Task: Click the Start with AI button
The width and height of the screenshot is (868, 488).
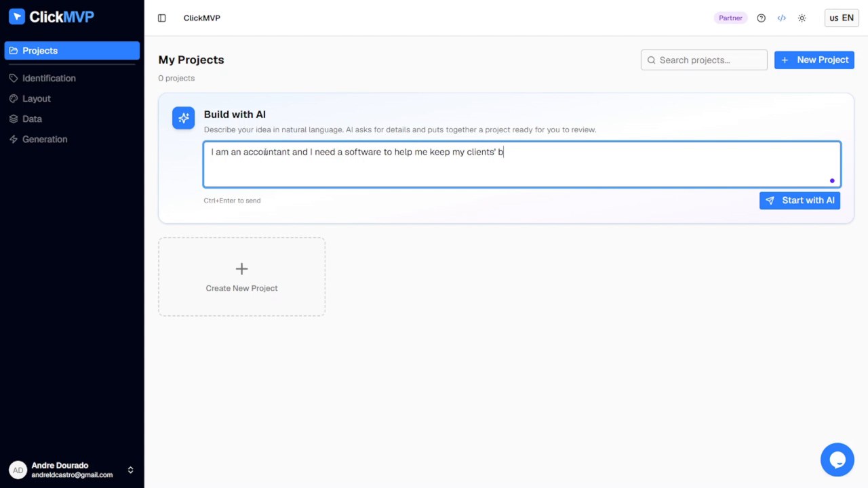Action: [x=800, y=201]
